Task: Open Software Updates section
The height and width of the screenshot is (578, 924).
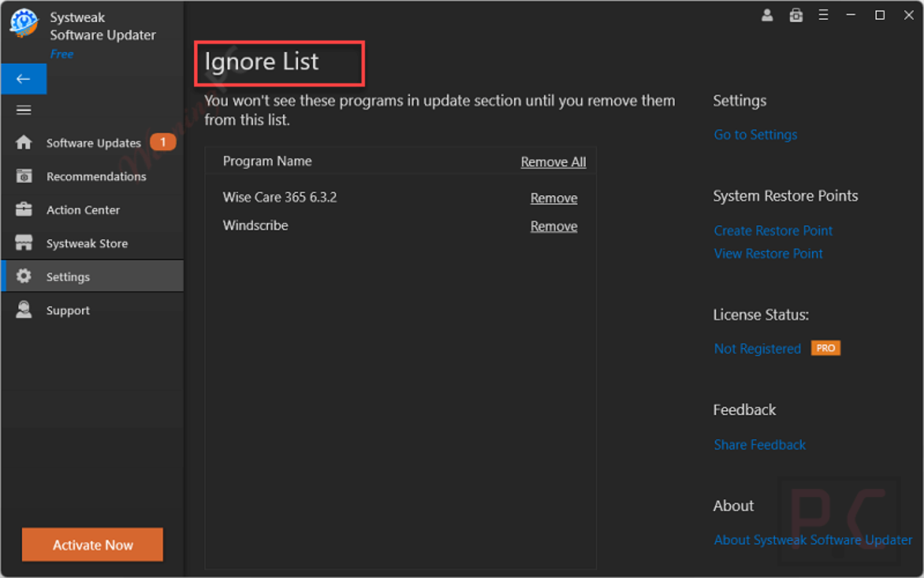Action: pos(92,143)
